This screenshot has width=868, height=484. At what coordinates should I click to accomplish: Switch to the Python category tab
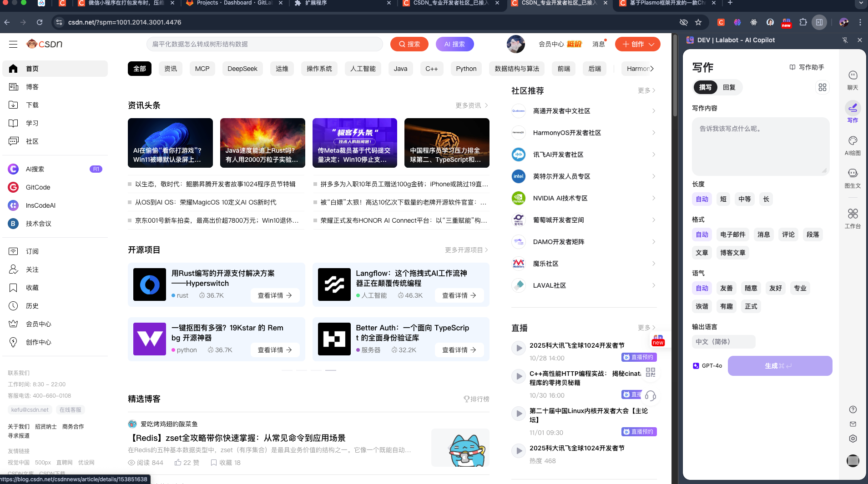coord(466,68)
